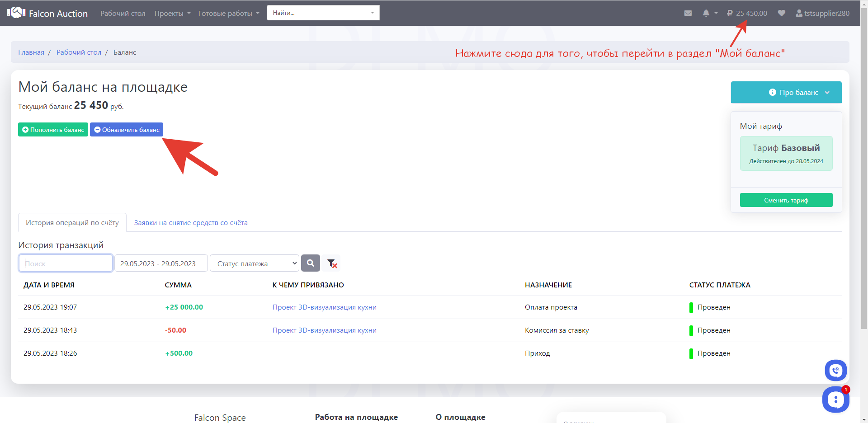This screenshot has width=868, height=423.
Task: Open favorites via the heart icon
Action: click(x=781, y=13)
